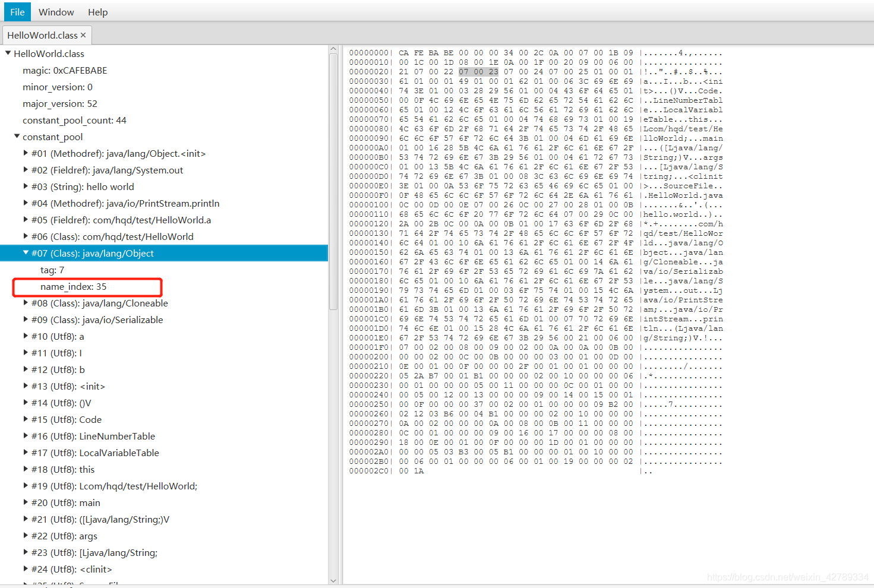Open the File menu

coord(17,12)
